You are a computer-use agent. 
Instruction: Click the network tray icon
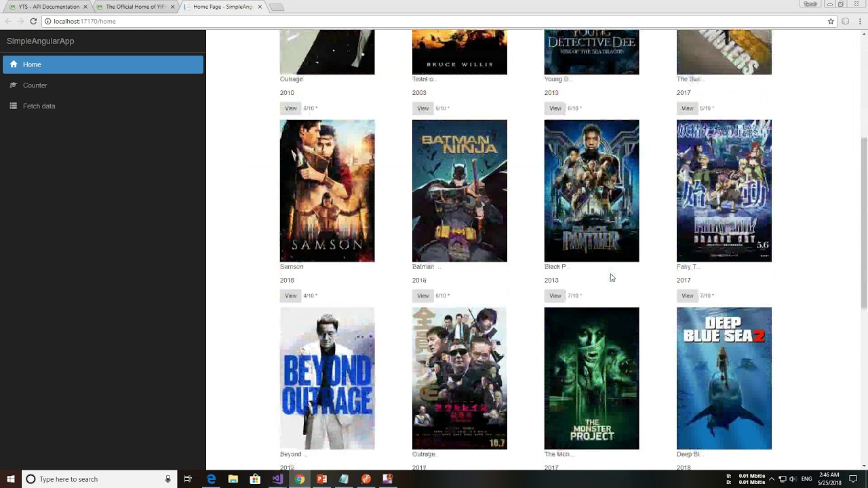(x=782, y=479)
